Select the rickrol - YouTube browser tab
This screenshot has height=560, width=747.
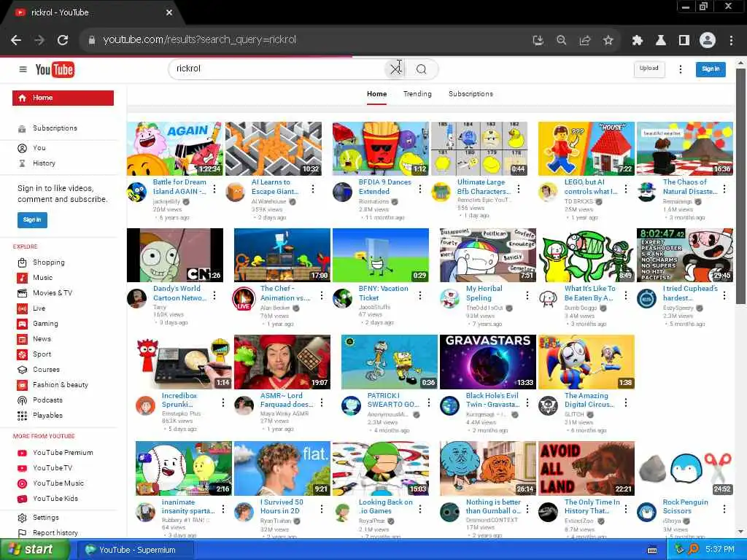pyautogui.click(x=93, y=12)
